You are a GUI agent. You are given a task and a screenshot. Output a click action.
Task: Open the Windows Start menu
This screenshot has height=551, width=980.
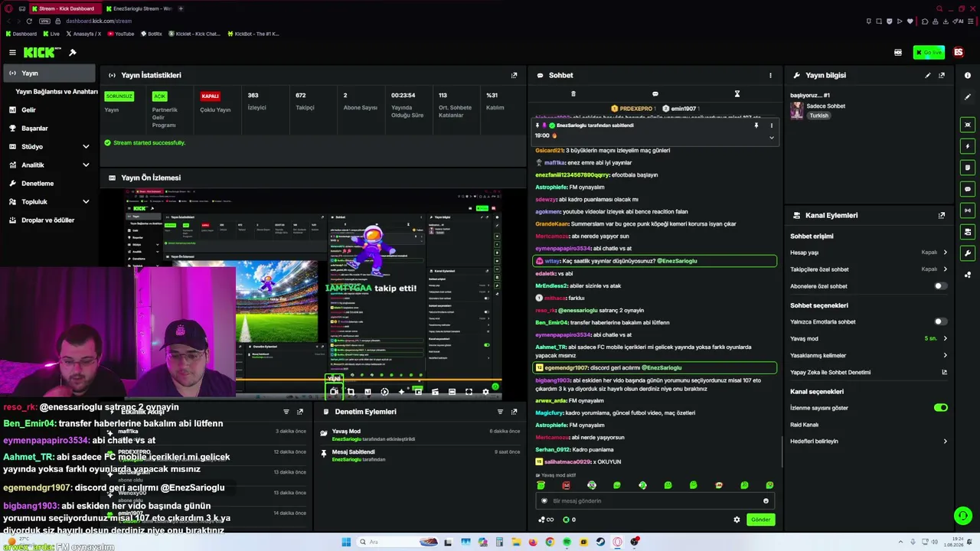[346, 542]
